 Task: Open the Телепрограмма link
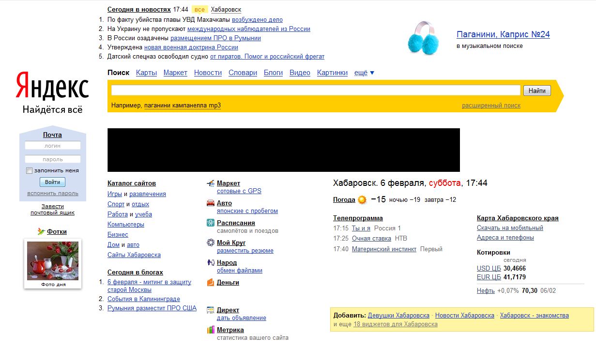point(358,218)
